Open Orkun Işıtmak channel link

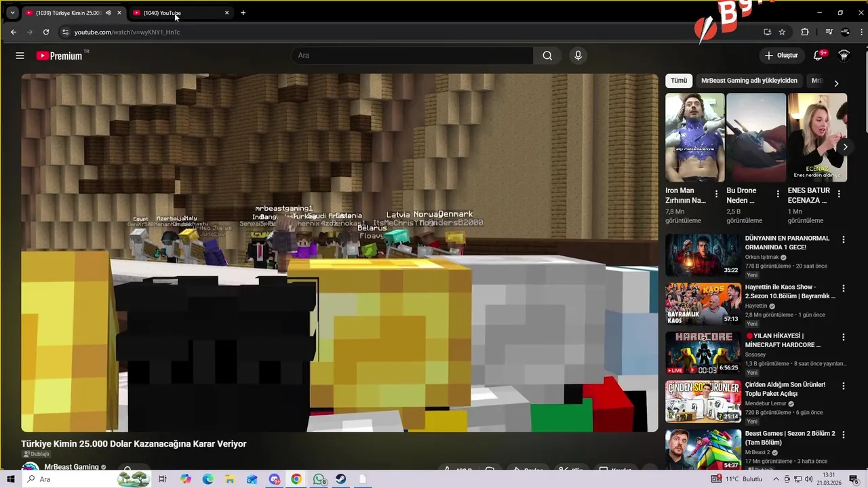(x=762, y=258)
